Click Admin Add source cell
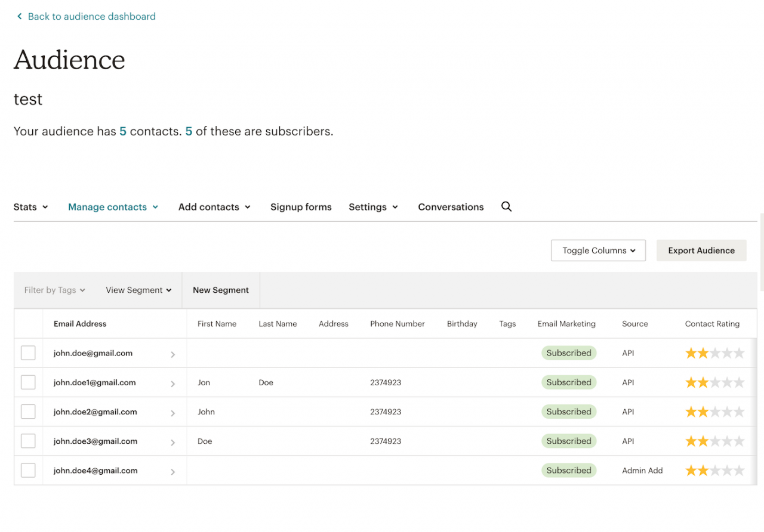The image size is (764, 532). (x=642, y=471)
